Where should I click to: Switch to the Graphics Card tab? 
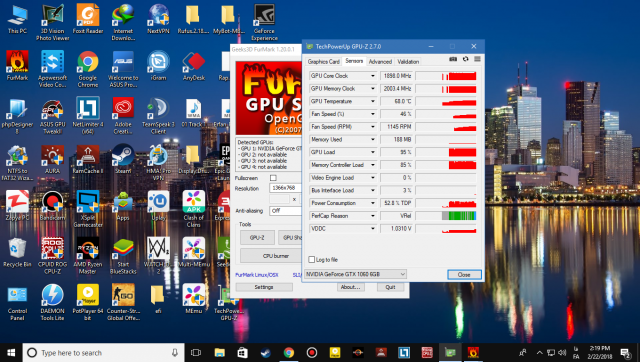click(323, 62)
